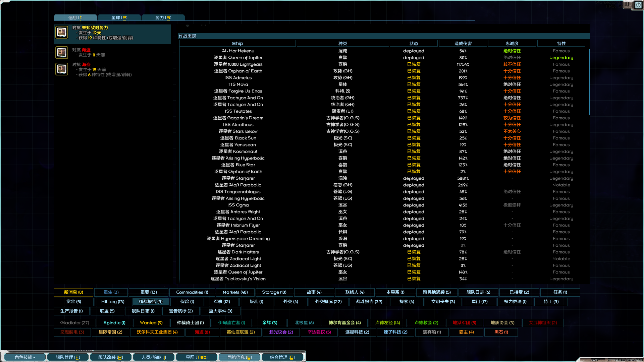Switch to the 势力 [3] tab
Screen dimensions: 644x362
[x=163, y=17]
